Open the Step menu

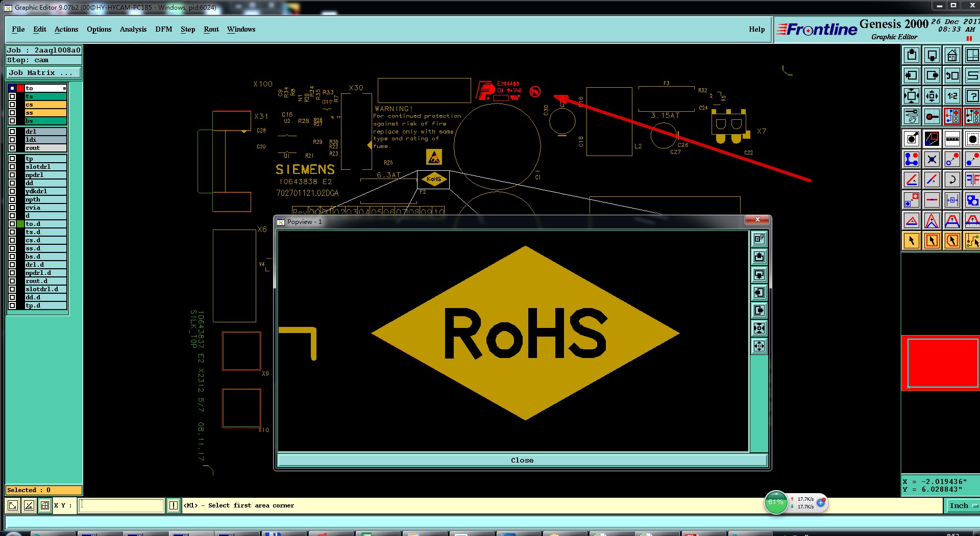[188, 30]
